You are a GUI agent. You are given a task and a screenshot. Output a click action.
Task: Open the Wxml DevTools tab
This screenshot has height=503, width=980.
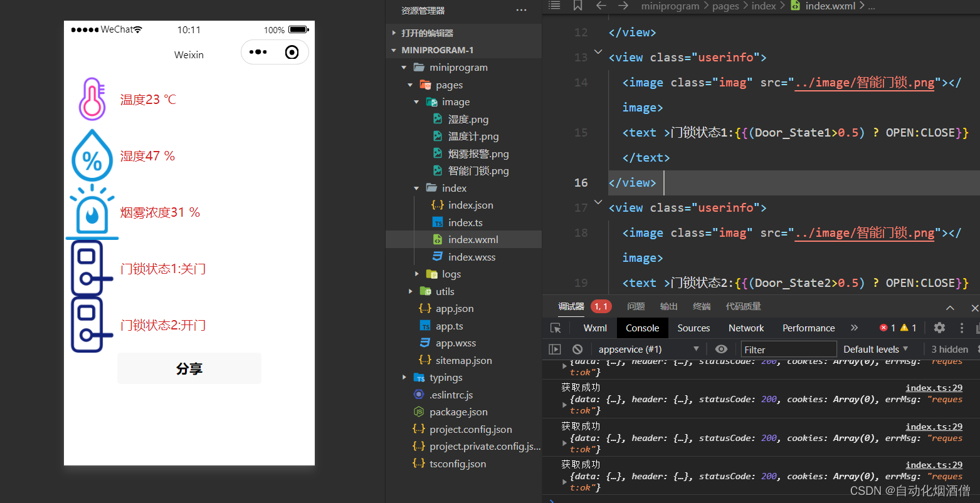[x=595, y=328]
